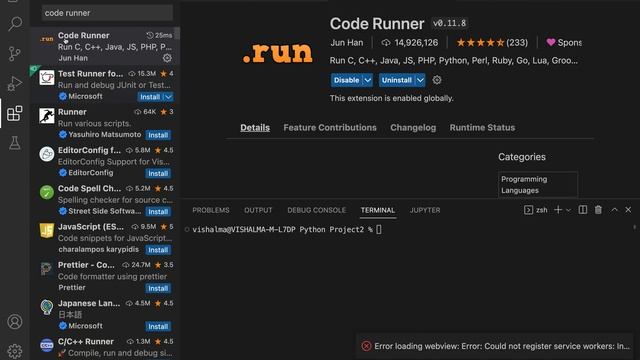640x360 pixels.
Task: Click the Code Spell Checker extension icon
Action: 47,192
